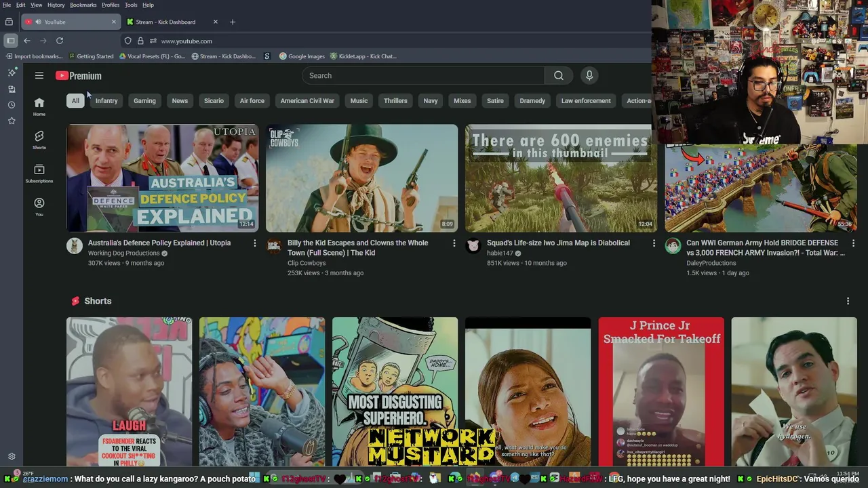Open sidebar settings gear at bottom left

tap(12, 457)
